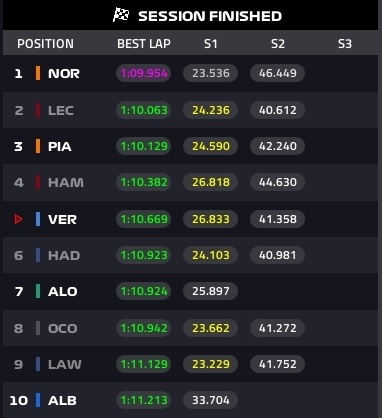Click NOR's orange team color bar

(38, 73)
